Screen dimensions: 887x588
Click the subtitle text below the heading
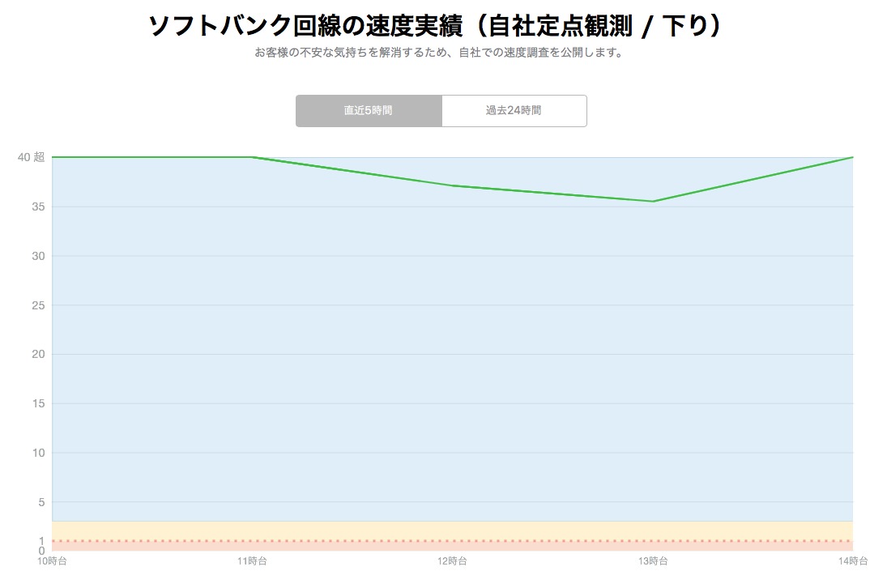tap(438, 53)
